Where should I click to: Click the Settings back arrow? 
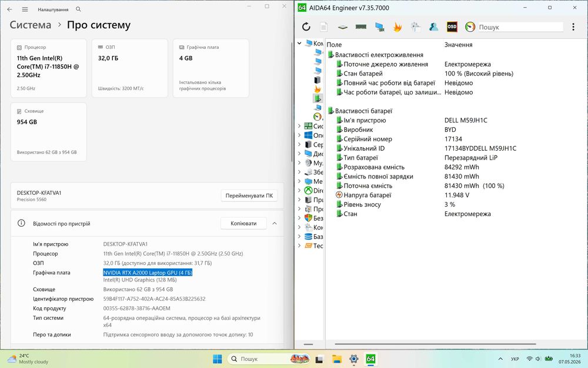pyautogui.click(x=10, y=9)
